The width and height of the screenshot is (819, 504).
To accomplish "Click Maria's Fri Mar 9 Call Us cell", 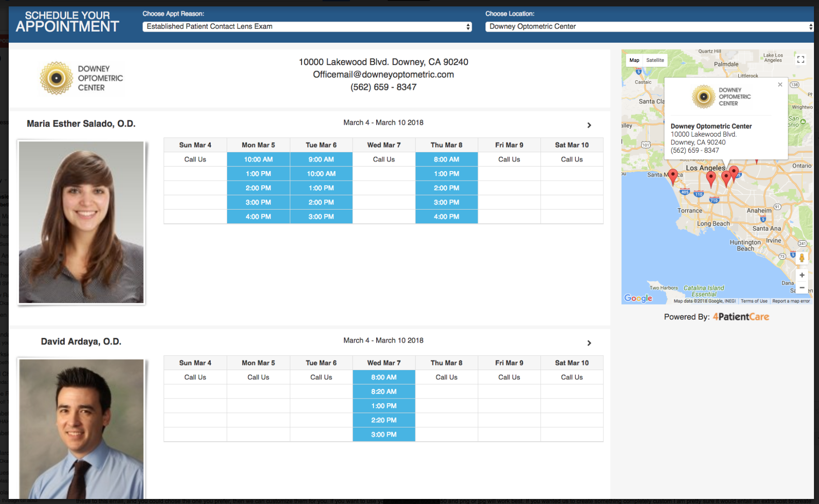I will pos(509,159).
